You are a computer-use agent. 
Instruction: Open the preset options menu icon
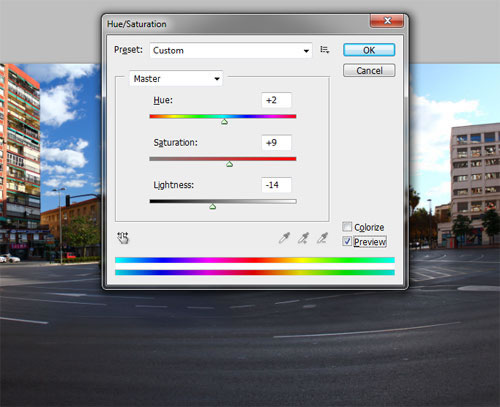click(325, 50)
